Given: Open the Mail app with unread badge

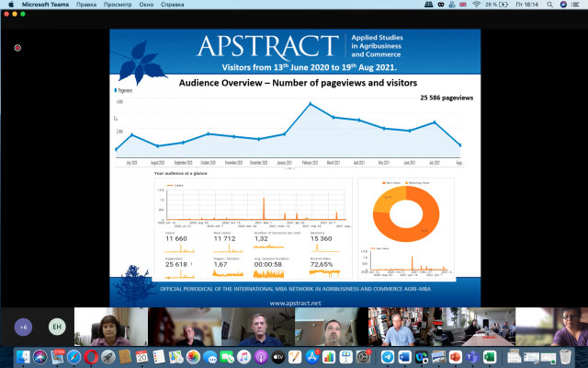Looking at the screenshot, I should pos(57,357).
